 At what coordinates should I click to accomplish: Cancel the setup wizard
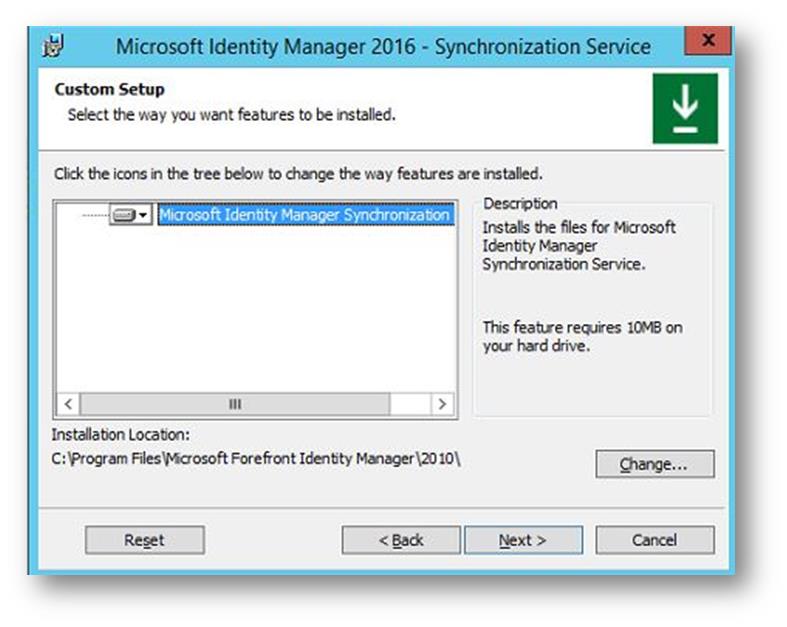tap(654, 540)
